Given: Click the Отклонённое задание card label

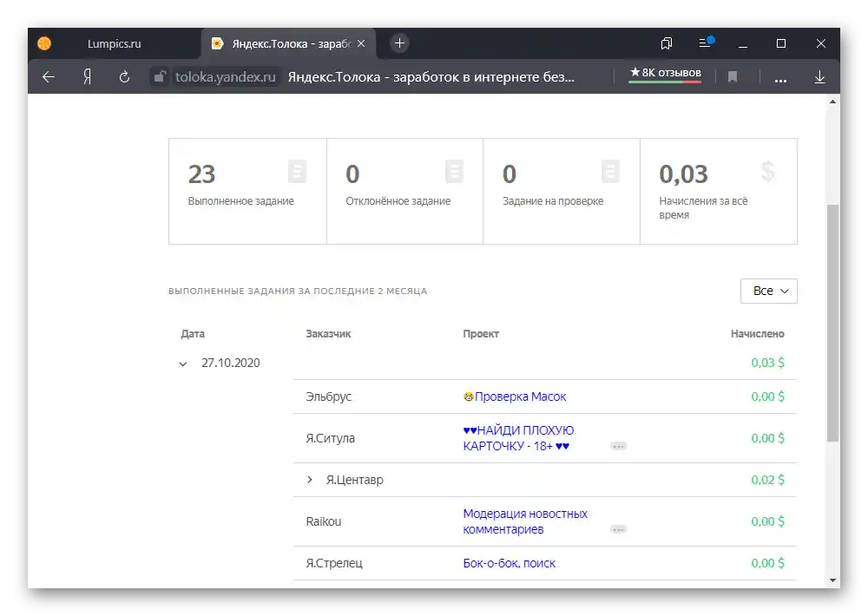Looking at the screenshot, I should [x=398, y=201].
